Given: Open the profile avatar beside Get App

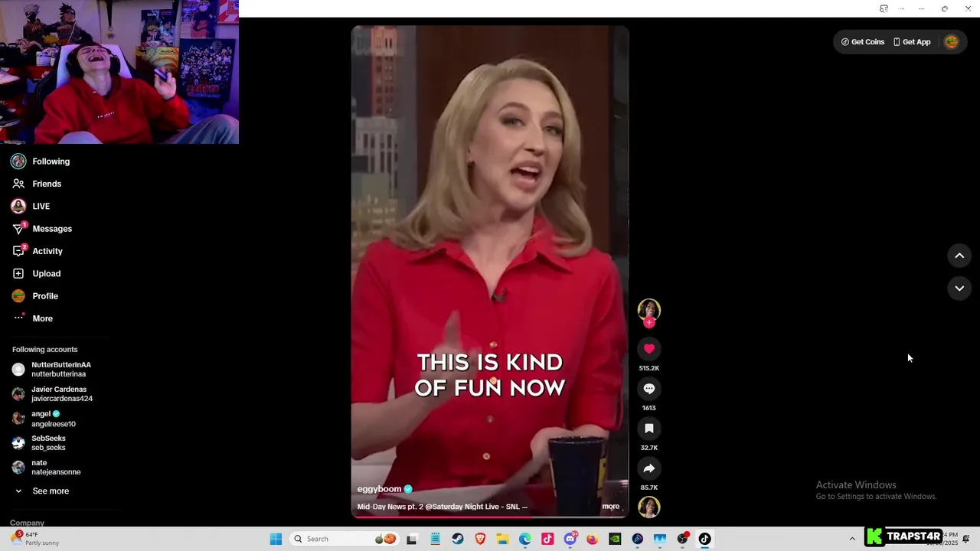Looking at the screenshot, I should pyautogui.click(x=952, y=42).
